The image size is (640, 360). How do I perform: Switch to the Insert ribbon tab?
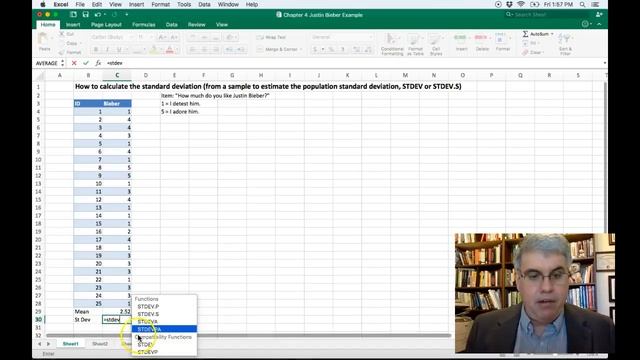pos(73,24)
